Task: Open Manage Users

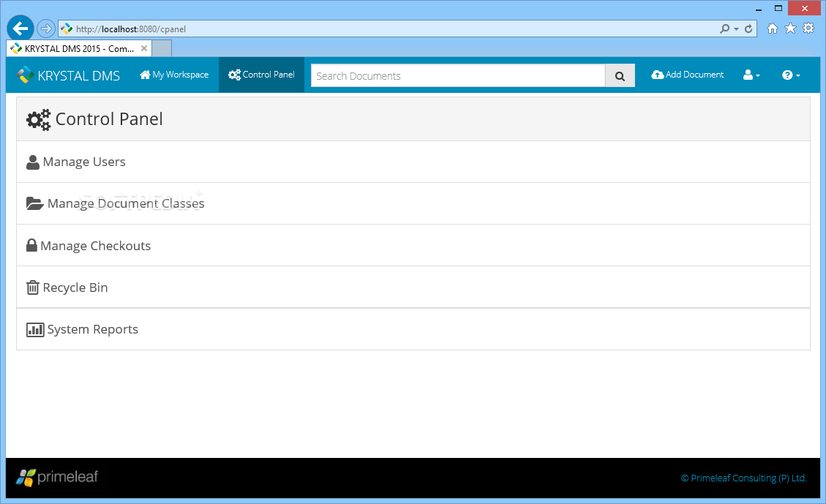Action: coord(413,162)
